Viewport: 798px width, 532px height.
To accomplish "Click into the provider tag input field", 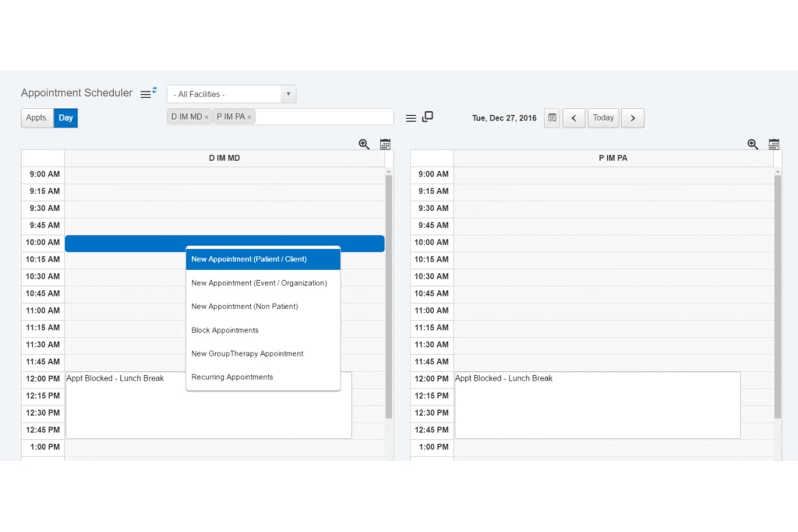I will (324, 117).
